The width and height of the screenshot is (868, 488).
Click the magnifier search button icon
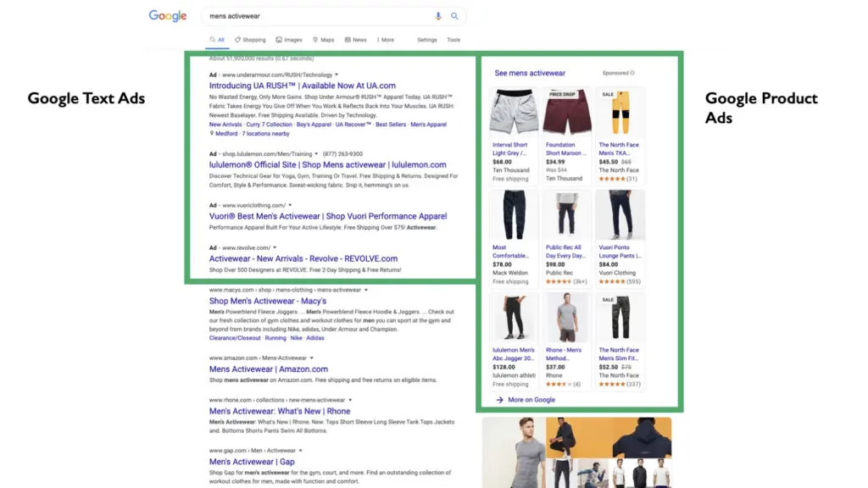(454, 16)
